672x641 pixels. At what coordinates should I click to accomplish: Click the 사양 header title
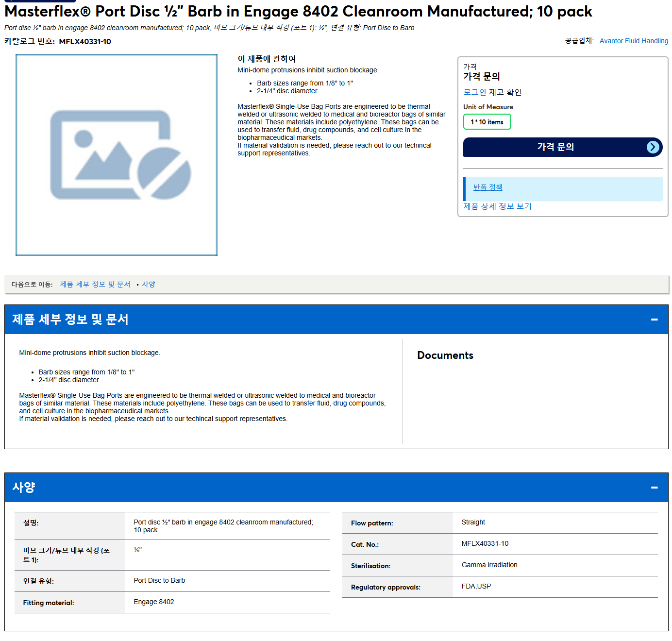(x=24, y=488)
